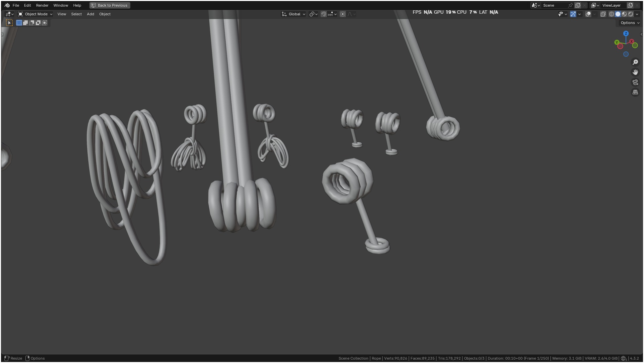Open the Global transform orientation dropdown
The height and width of the screenshot is (363, 644).
[x=293, y=14]
